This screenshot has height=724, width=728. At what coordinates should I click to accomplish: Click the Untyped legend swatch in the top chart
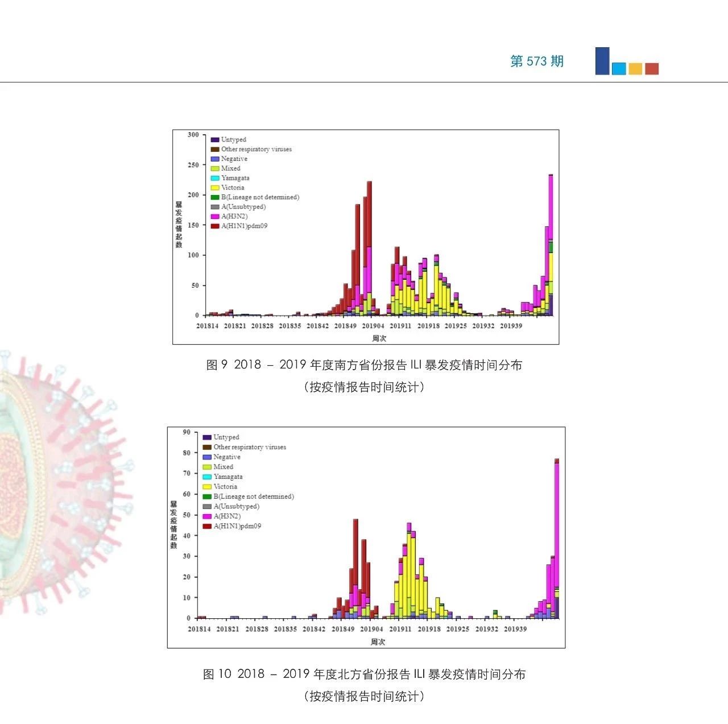[215, 140]
